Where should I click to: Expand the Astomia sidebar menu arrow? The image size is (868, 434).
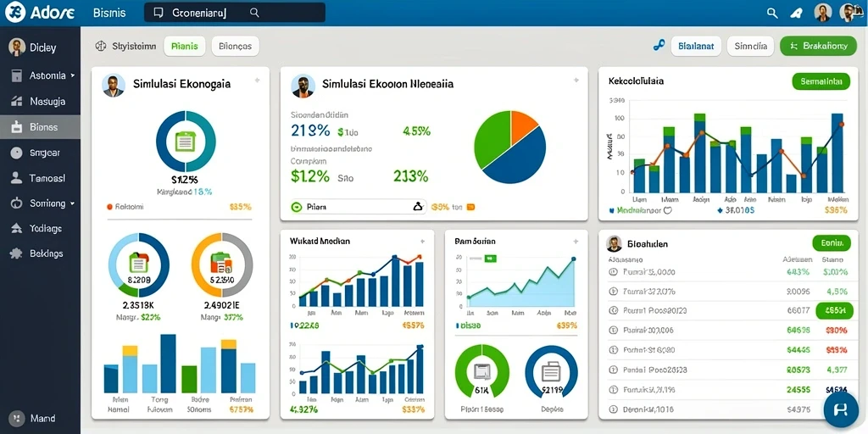pyautogui.click(x=73, y=75)
